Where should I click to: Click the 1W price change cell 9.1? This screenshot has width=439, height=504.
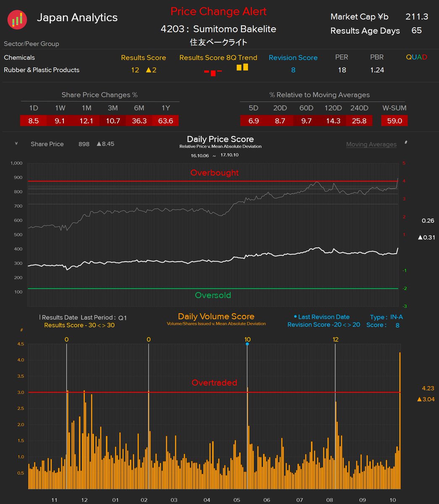click(60, 121)
